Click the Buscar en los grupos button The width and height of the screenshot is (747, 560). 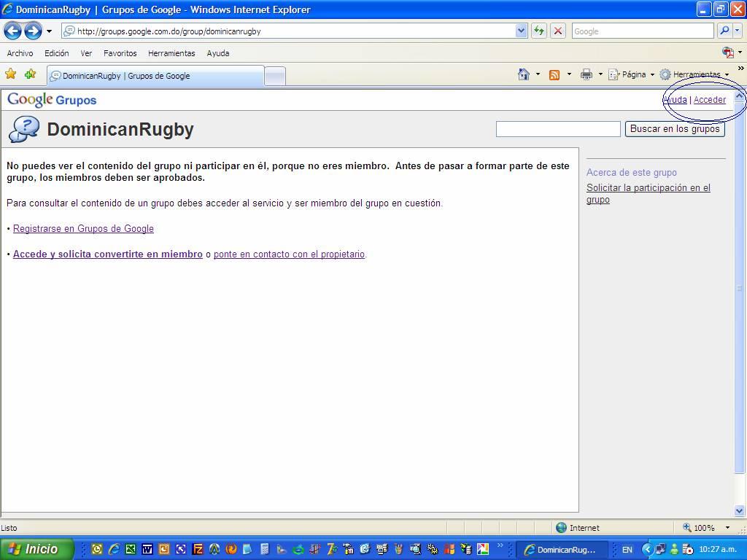tap(675, 128)
